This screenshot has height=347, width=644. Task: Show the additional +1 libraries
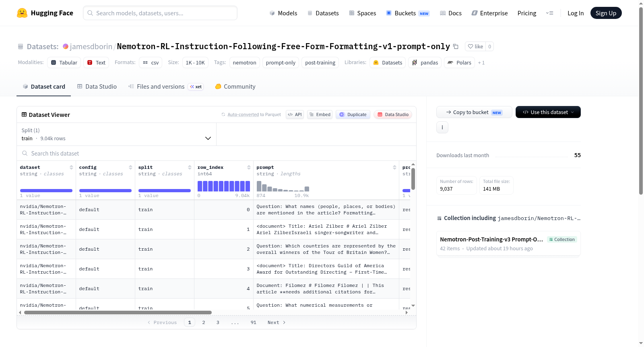[x=481, y=63]
